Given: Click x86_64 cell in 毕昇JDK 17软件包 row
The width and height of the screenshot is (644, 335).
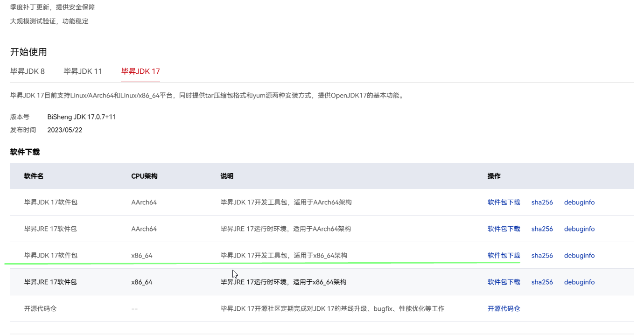Looking at the screenshot, I should pos(142,256).
